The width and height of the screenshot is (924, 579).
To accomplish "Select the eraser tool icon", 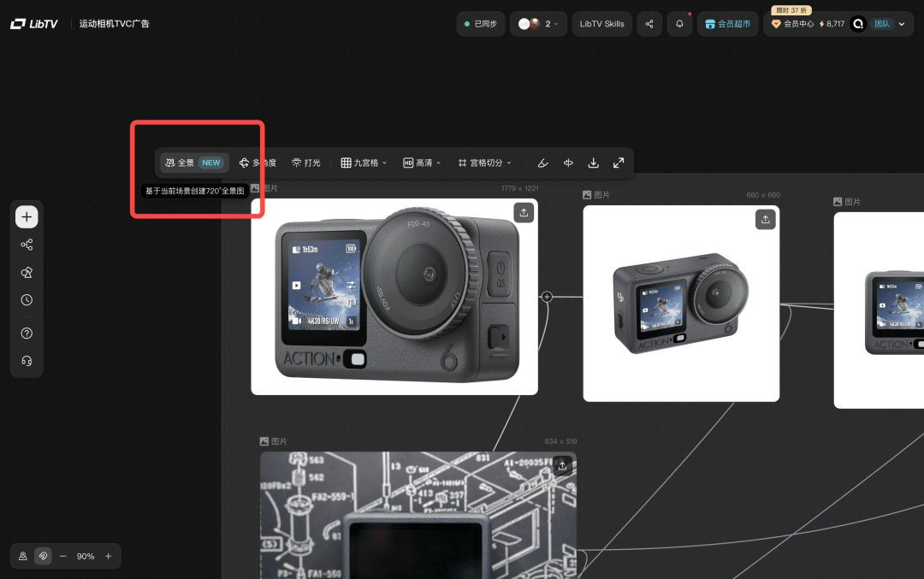I will click(x=542, y=162).
